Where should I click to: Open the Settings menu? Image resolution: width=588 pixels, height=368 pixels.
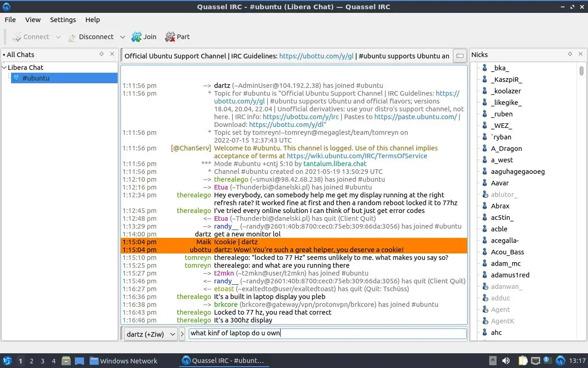tap(63, 20)
